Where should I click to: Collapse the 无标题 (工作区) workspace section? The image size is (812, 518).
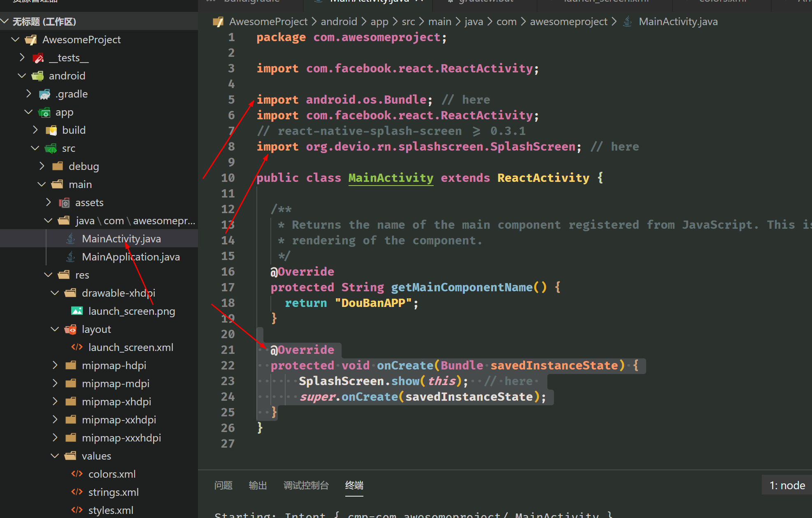coord(5,21)
